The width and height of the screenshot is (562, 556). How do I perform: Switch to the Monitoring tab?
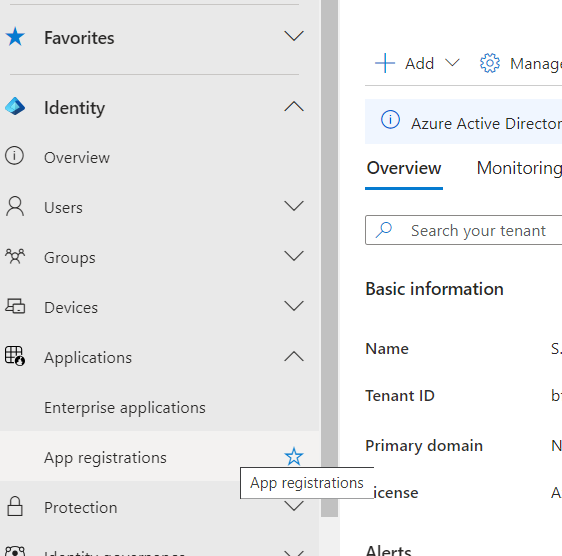tap(519, 168)
